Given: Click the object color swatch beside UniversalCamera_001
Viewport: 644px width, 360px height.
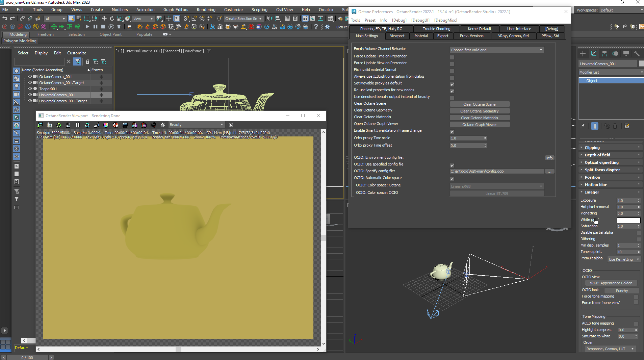Looking at the screenshot, I should point(642,64).
